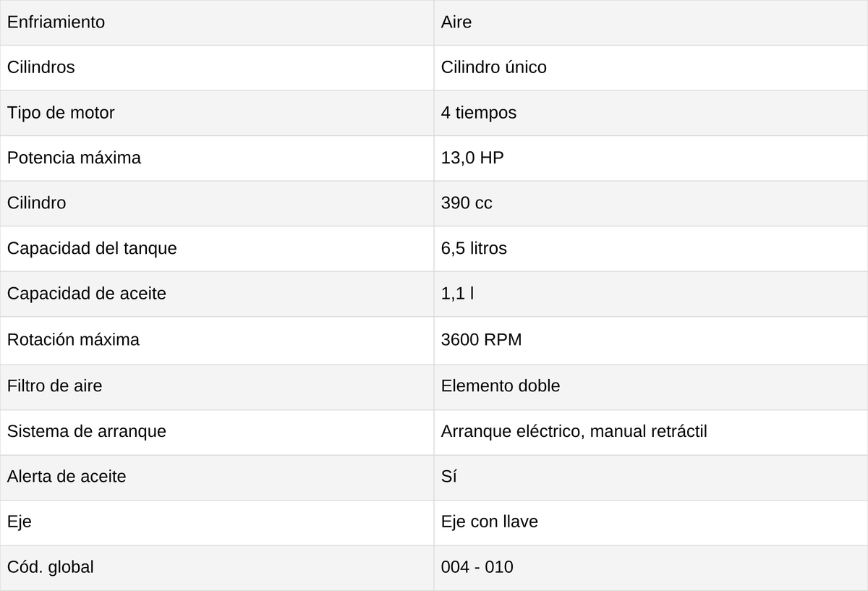Select the 3600 RPM value
The width and height of the screenshot is (868, 591).
pos(481,339)
